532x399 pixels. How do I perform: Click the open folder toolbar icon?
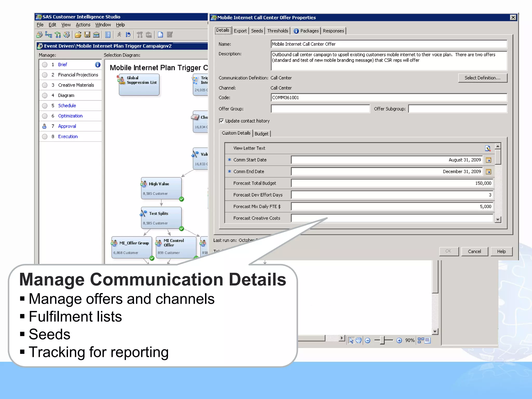tap(78, 35)
